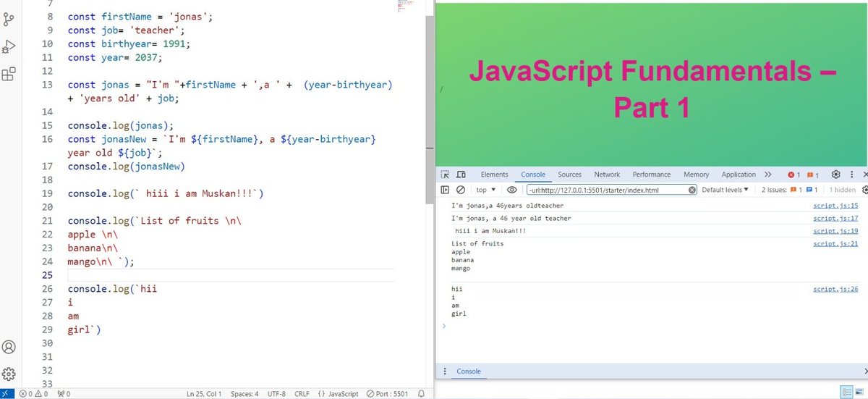Open console settings gear beside hidden count
The height and width of the screenshot is (399, 868).
point(864,190)
